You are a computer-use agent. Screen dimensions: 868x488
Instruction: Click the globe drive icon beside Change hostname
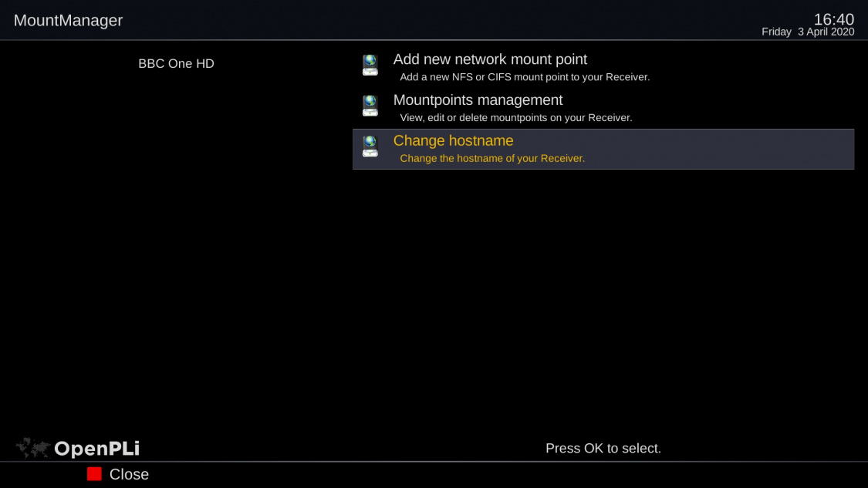[370, 146]
